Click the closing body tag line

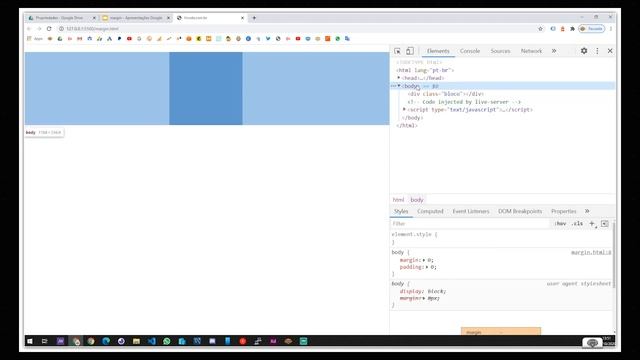[413, 118]
